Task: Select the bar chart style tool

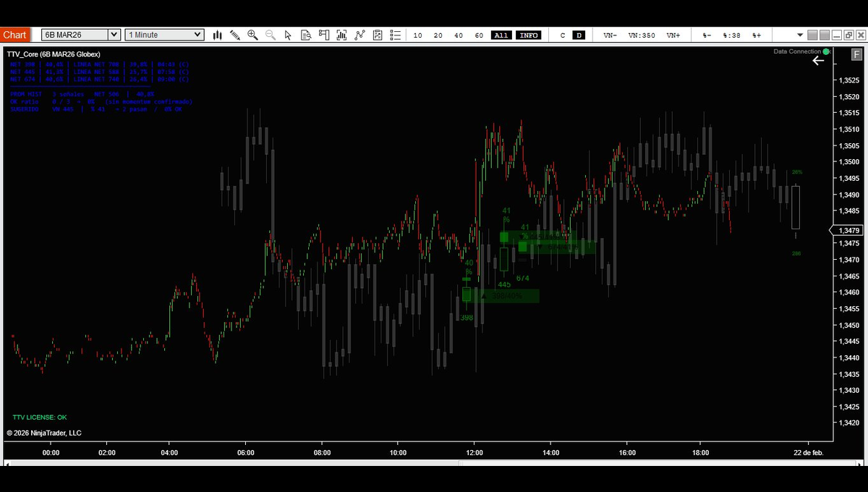Action: click(x=219, y=35)
